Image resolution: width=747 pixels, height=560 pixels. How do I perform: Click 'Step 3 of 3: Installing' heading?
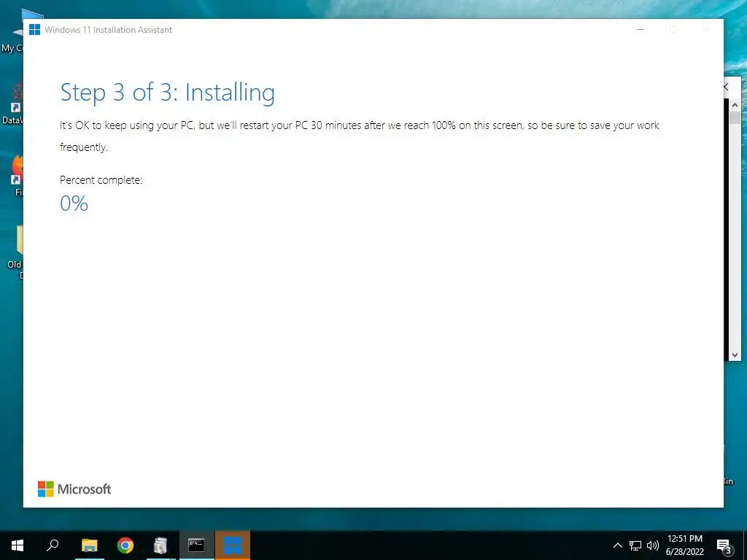pos(167,93)
